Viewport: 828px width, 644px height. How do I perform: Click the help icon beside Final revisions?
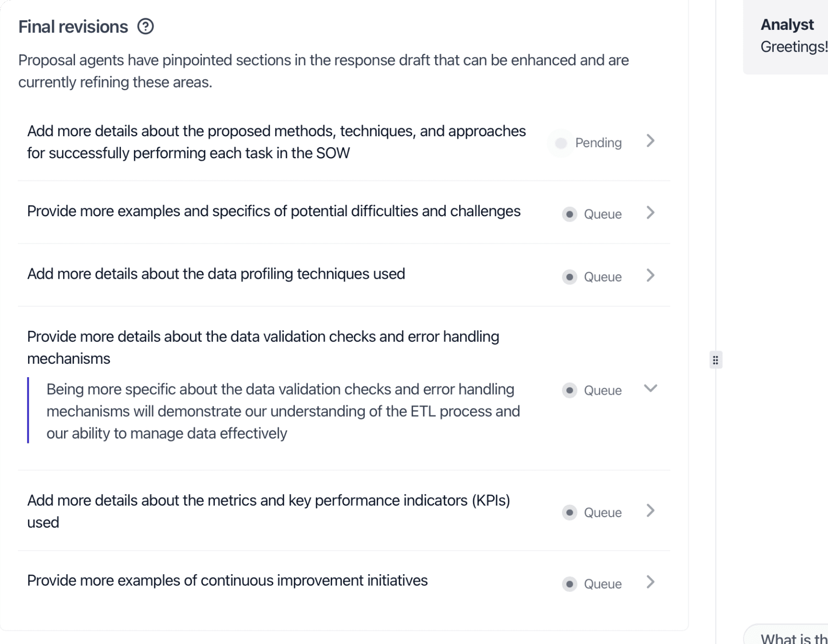(145, 27)
